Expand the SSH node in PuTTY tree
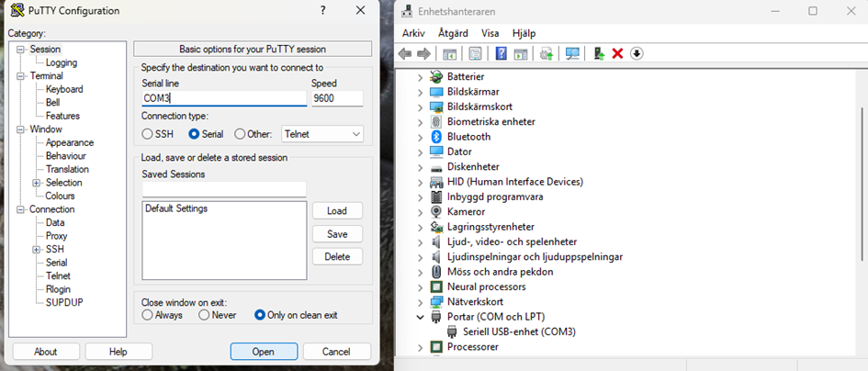This screenshot has width=868, height=371. pyautogui.click(x=37, y=249)
